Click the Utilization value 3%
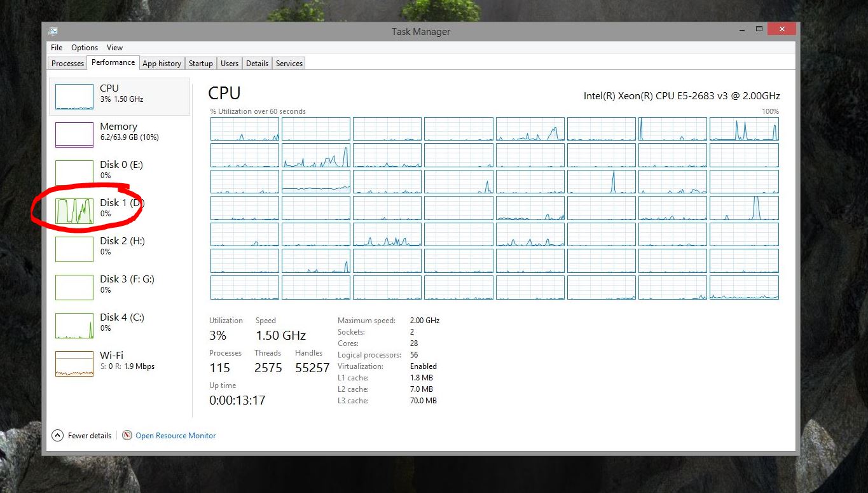The image size is (868, 493). click(x=217, y=335)
